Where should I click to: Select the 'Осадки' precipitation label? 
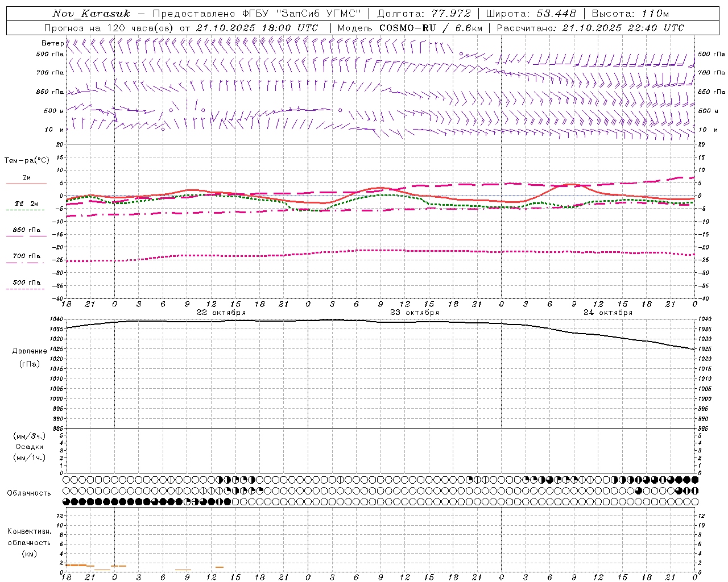click(x=30, y=447)
